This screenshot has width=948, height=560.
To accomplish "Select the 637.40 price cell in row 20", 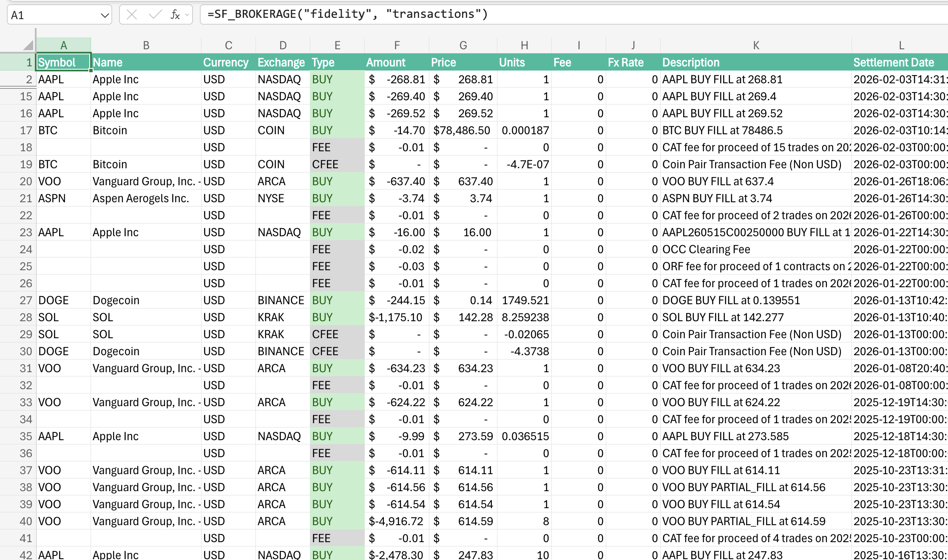I will 463,181.
